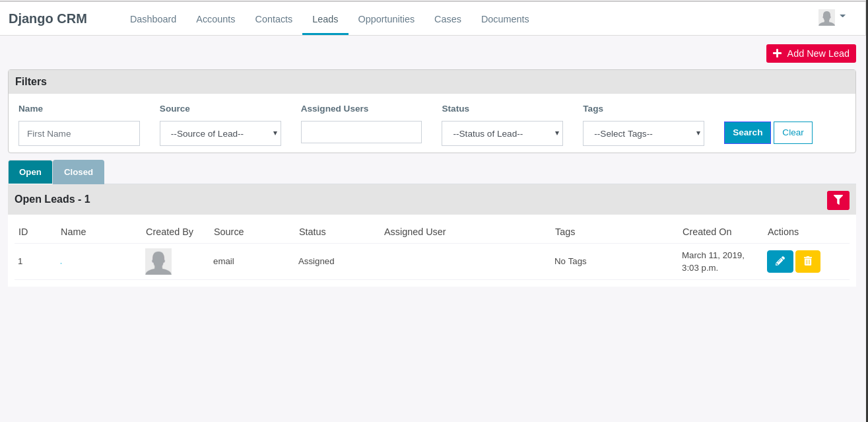868x422 pixels.
Task: Open the Accounts menu item
Action: coord(216,19)
